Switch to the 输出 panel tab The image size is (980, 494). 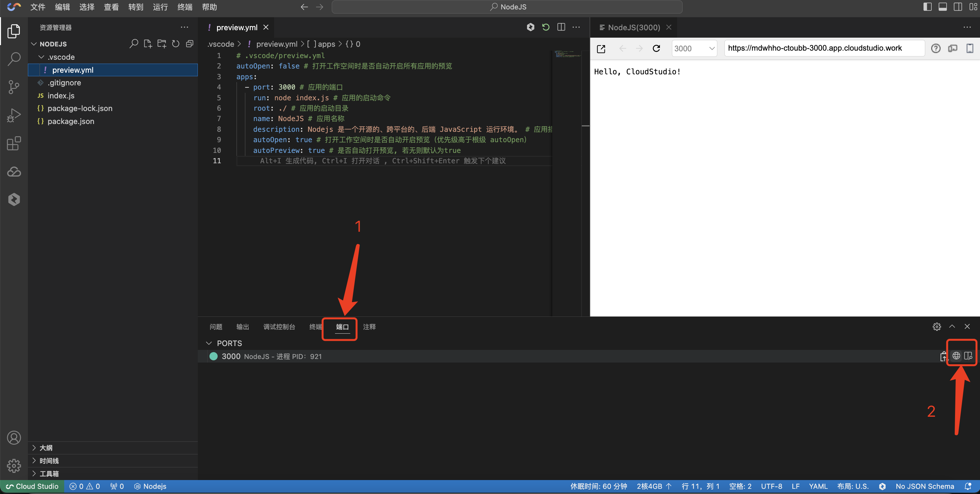tap(242, 327)
